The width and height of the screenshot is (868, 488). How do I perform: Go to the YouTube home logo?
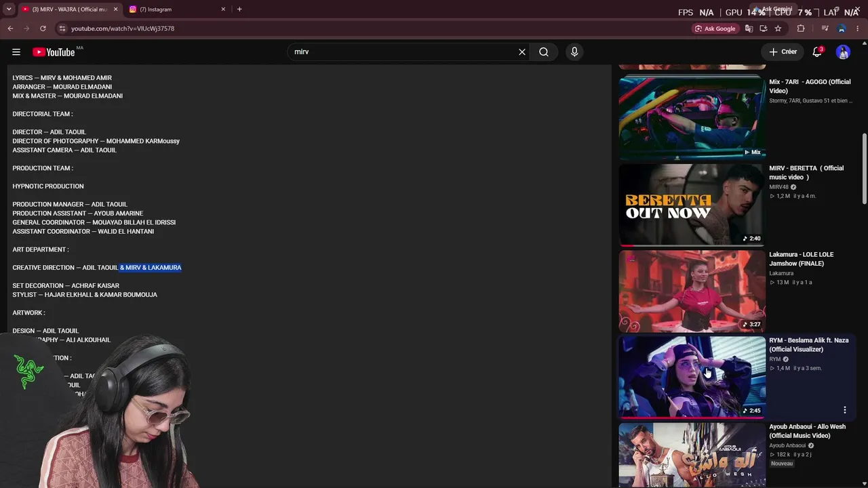54,52
